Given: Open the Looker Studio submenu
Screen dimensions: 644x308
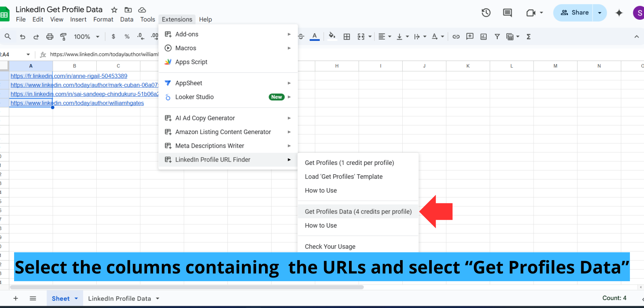Looking at the screenshot, I should pos(228,97).
